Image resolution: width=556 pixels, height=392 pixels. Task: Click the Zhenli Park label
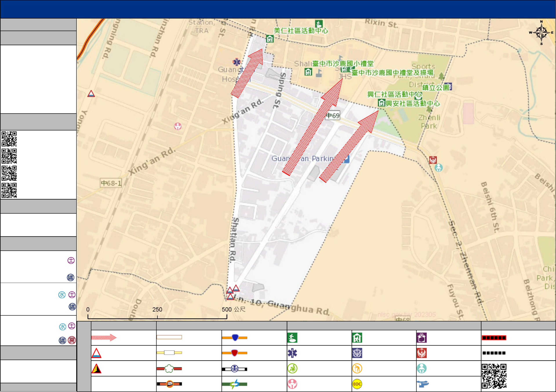pyautogui.click(x=429, y=122)
